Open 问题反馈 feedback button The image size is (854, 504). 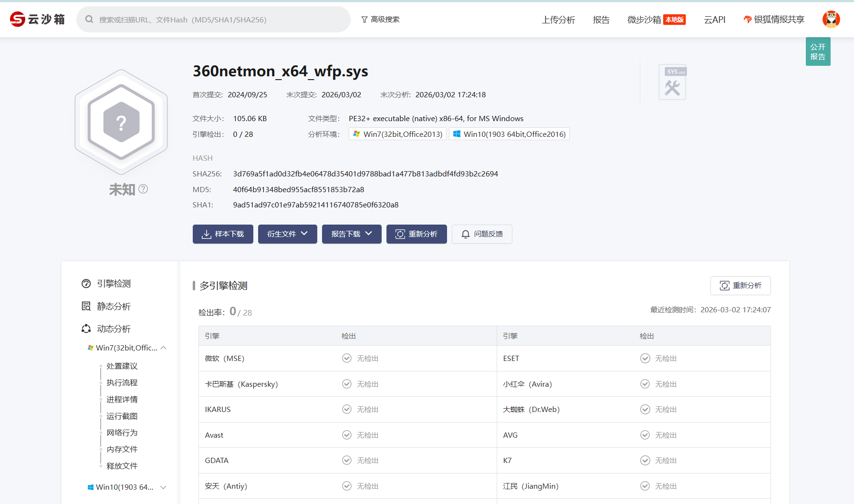coord(482,234)
